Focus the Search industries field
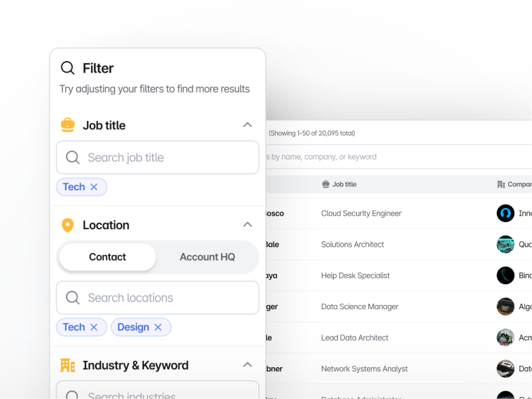This screenshot has height=399, width=532. pyautogui.click(x=158, y=390)
